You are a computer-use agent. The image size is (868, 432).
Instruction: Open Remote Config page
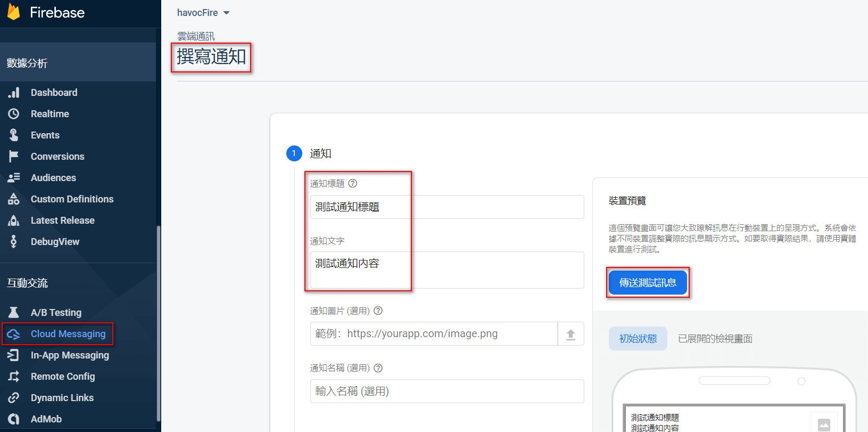[x=63, y=377]
